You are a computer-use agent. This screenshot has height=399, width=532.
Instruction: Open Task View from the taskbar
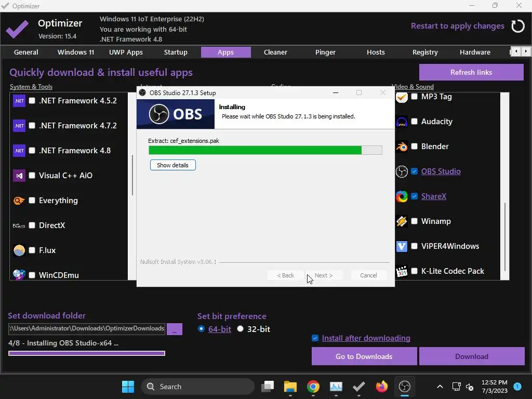click(268, 387)
